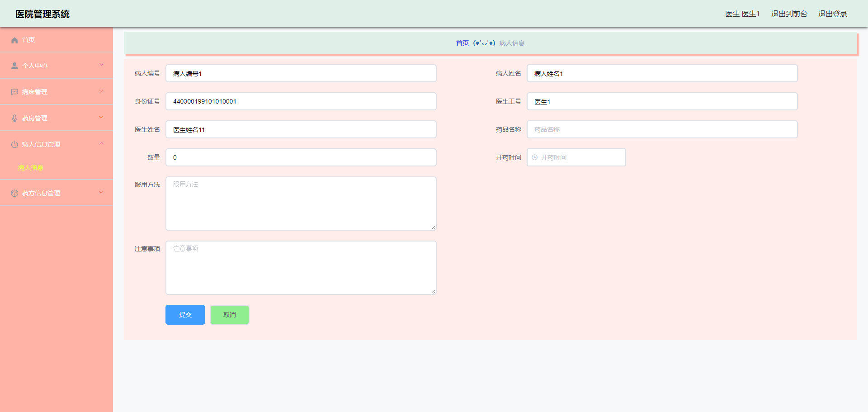Select the 病人信息 submenu item
Screen dimensions: 868x412
click(31, 168)
